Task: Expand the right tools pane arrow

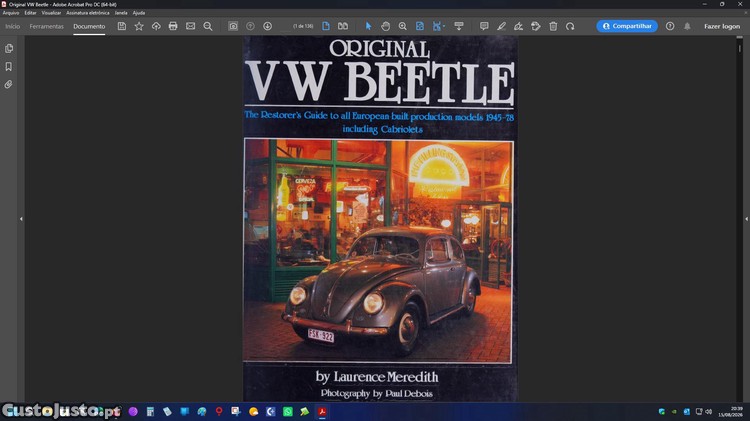Action: 746,219
